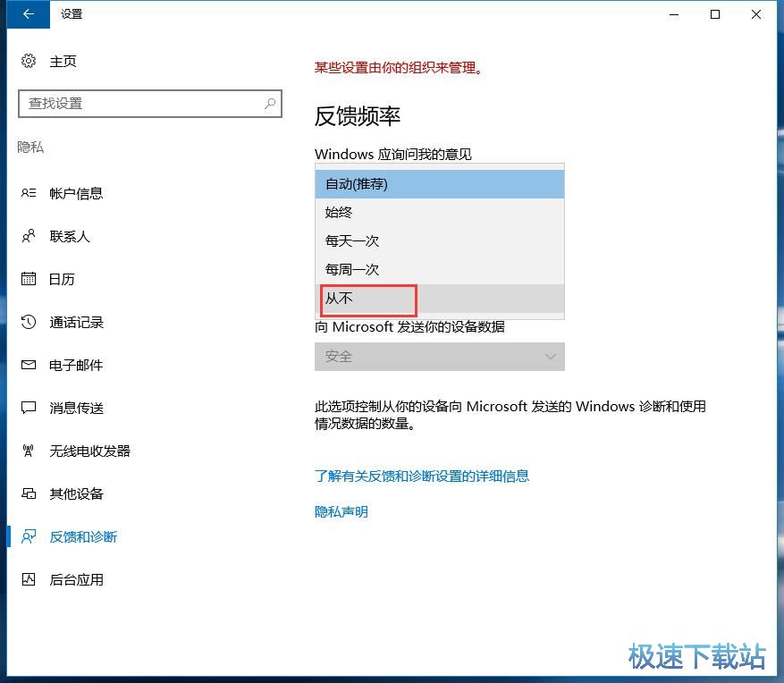
Task: Click the 反馈频率 heading
Action: [358, 116]
